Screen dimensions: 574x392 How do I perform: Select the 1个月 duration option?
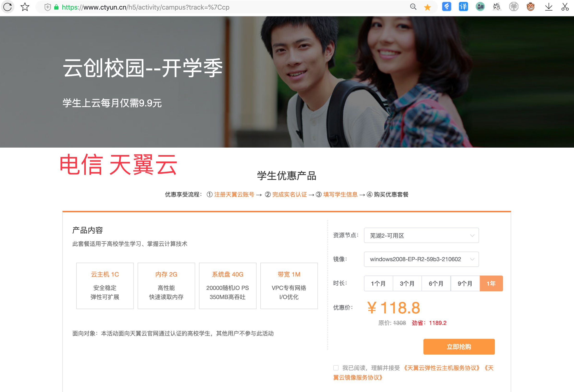tap(378, 283)
